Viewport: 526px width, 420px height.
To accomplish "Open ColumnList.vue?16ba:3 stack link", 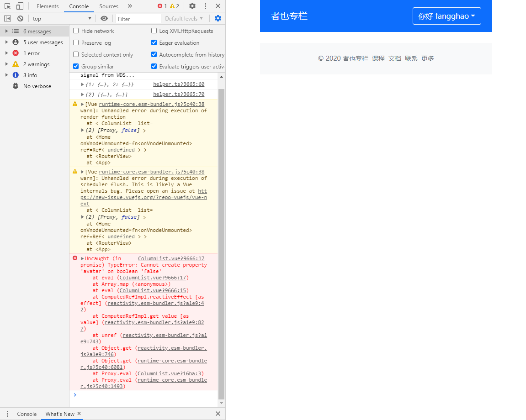I will (x=169, y=373).
